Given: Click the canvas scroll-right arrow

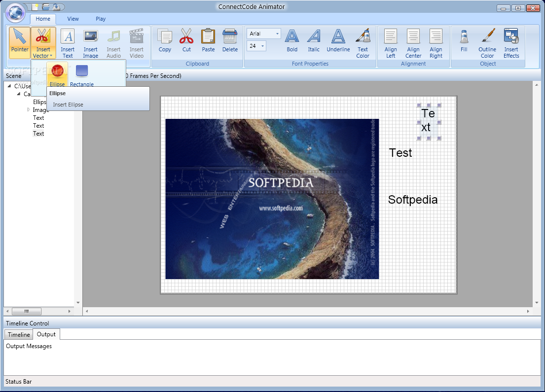Looking at the screenshot, I should pyautogui.click(x=528, y=311).
